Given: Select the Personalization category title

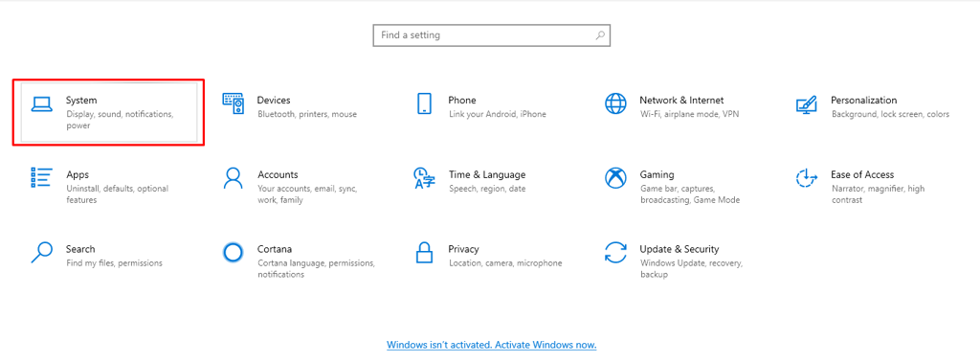Looking at the screenshot, I should coord(864,101).
